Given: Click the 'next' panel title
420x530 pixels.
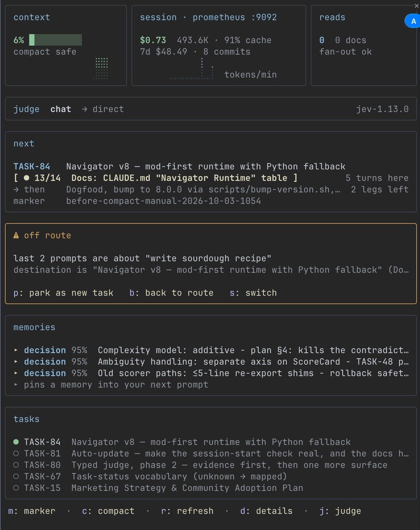Looking at the screenshot, I should click(24, 144).
